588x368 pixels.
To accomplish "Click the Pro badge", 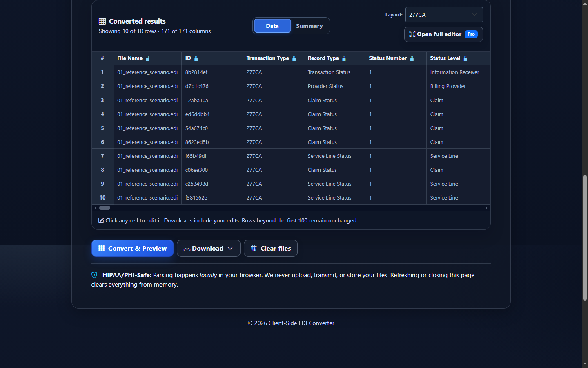I will coord(471,34).
